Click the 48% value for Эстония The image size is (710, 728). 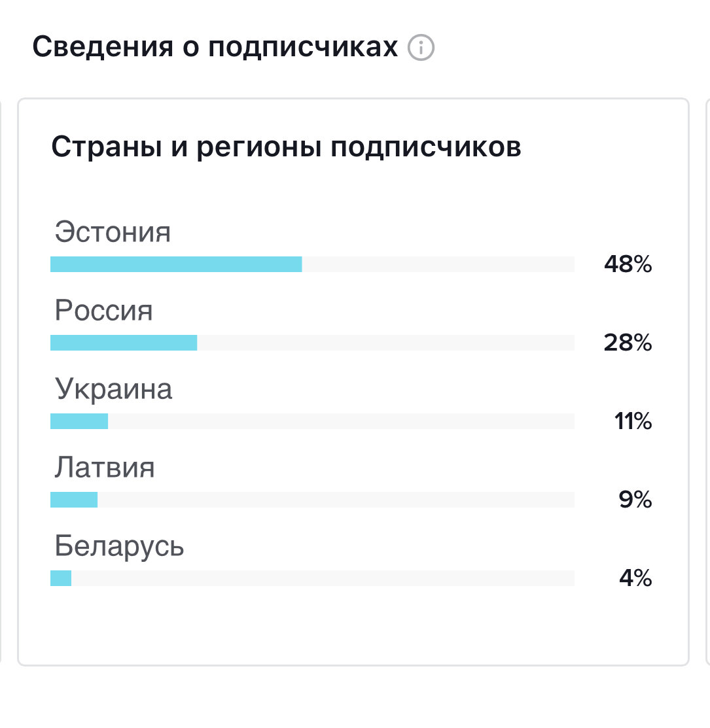(x=628, y=264)
